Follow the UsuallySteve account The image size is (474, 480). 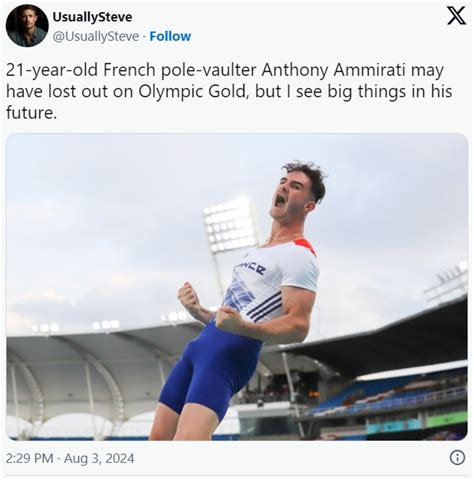point(170,36)
